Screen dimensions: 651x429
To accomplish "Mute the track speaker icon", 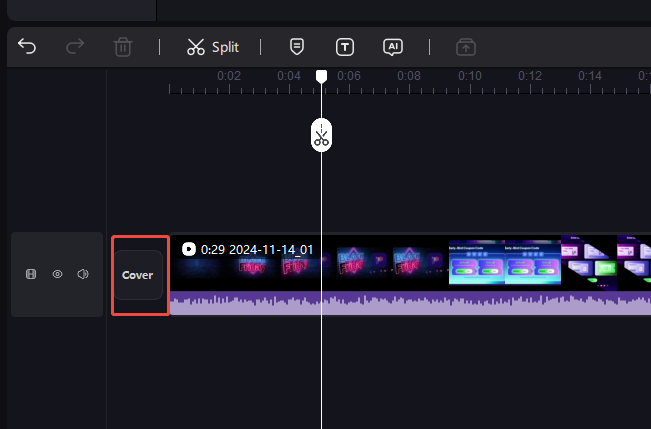I will point(83,274).
